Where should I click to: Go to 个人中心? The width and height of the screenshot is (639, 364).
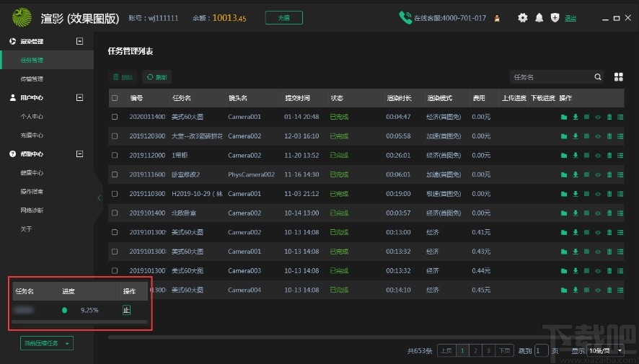click(32, 117)
